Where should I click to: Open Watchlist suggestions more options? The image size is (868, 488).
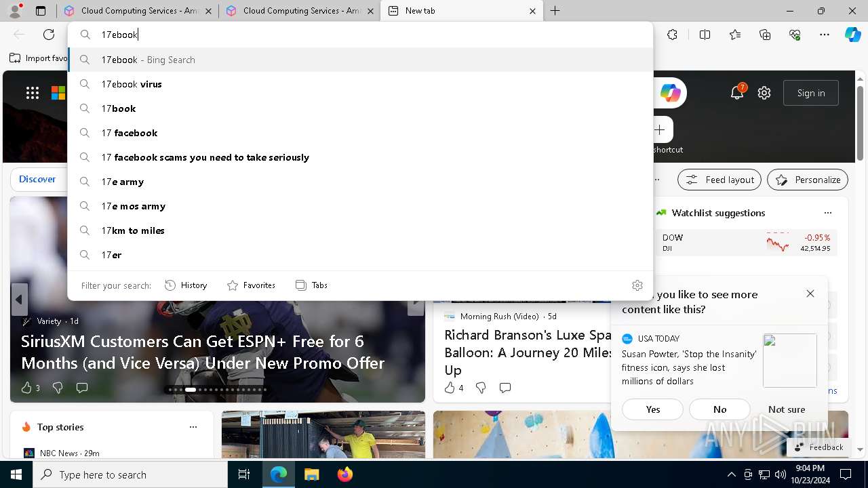click(827, 213)
